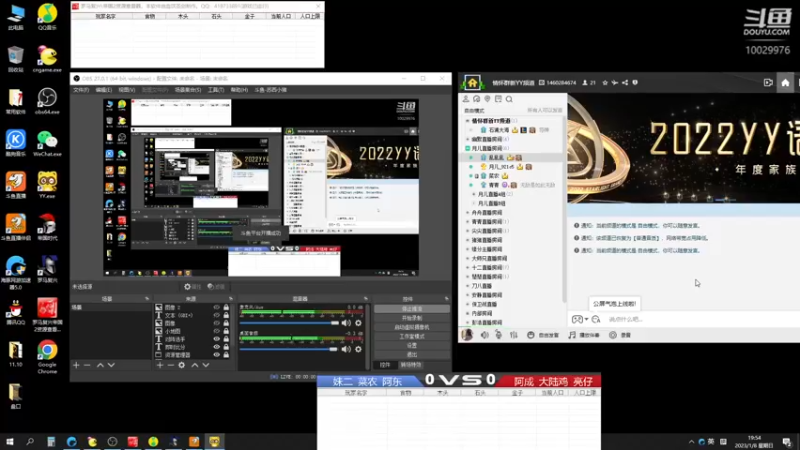The height and width of the screenshot is (450, 800).
Task: Expand the 十二直播房间 channel in YY tree
Action: [468, 267]
